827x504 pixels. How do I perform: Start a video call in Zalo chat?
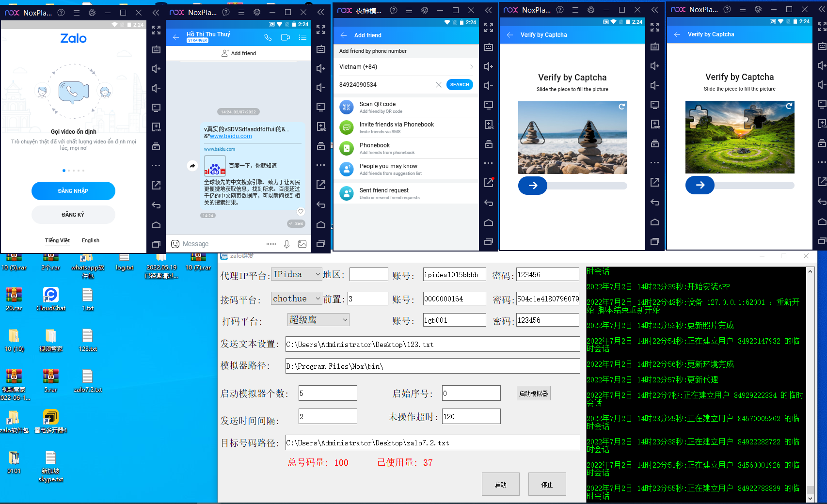pos(285,37)
